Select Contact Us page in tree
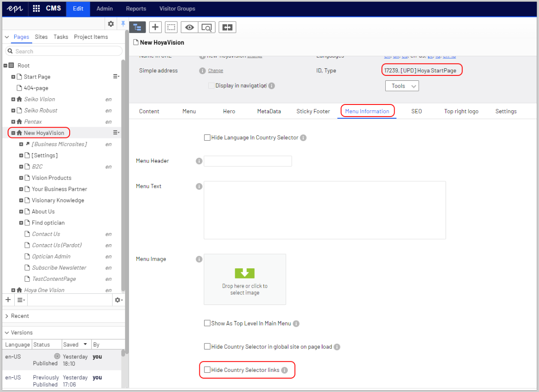Image resolution: width=539 pixels, height=392 pixels. [x=46, y=234]
